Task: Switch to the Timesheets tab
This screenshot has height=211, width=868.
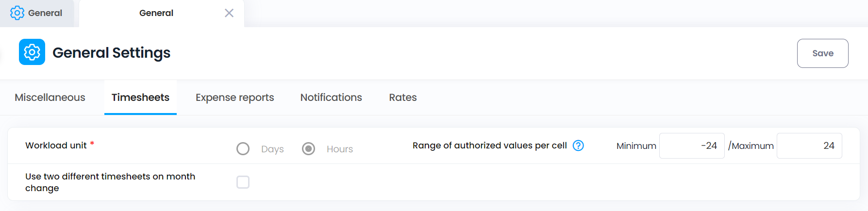Action: [140, 97]
